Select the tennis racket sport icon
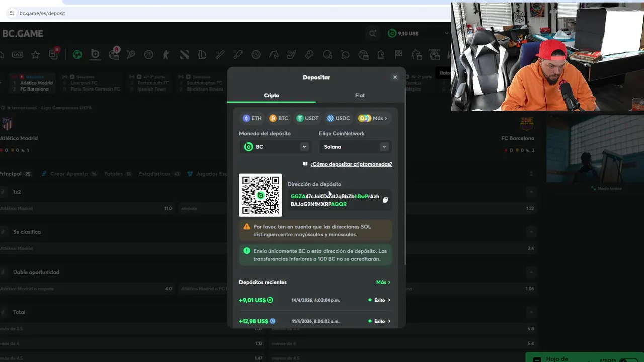Image resolution: width=644 pixels, height=362 pixels. coord(131,54)
